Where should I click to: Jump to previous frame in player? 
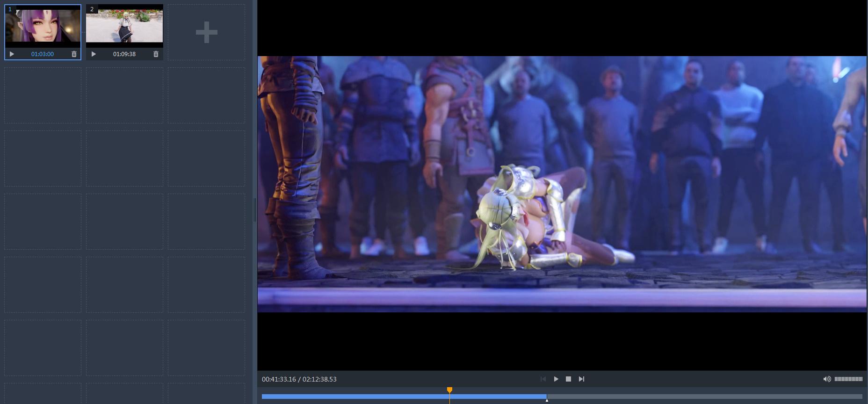[x=543, y=379]
